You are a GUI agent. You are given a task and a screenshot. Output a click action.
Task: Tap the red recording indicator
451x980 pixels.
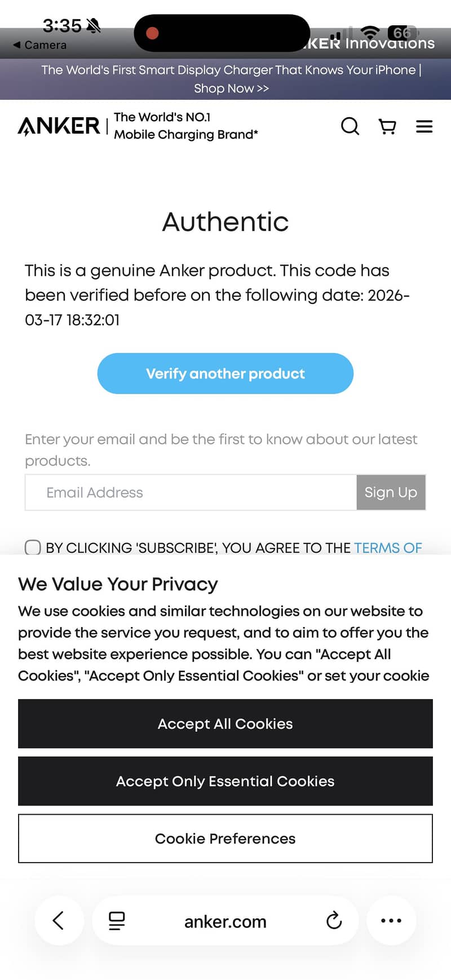click(152, 33)
